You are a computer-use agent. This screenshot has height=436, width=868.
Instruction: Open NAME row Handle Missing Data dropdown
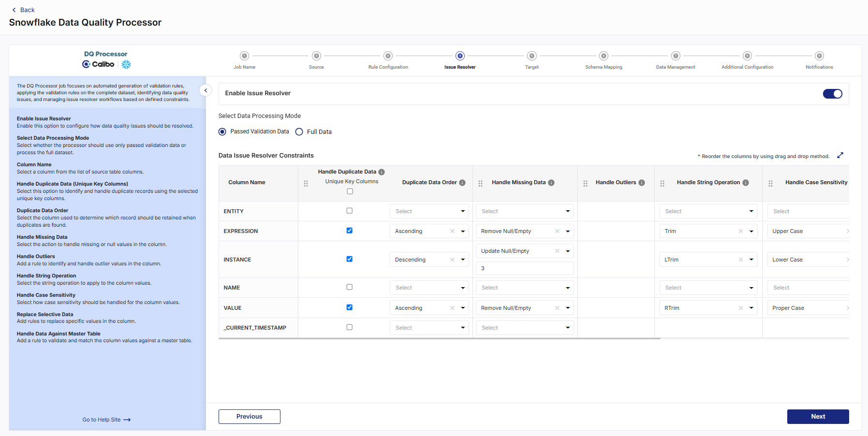pyautogui.click(x=525, y=288)
